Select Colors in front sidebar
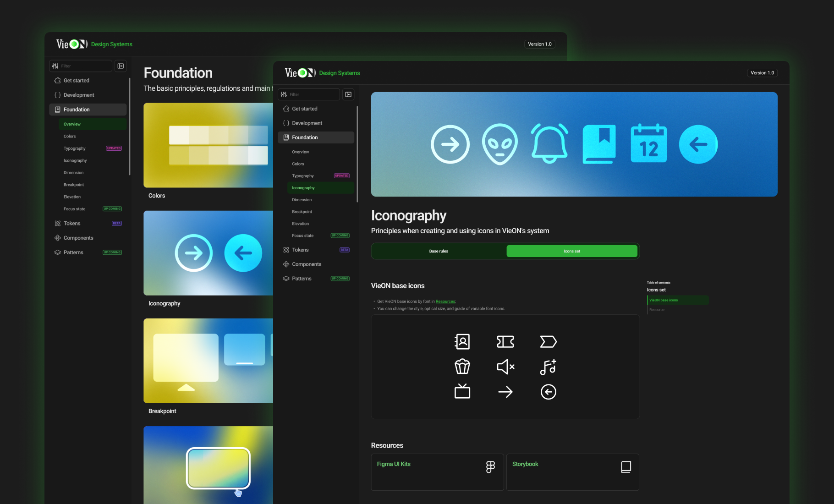The image size is (834, 504). click(320, 164)
